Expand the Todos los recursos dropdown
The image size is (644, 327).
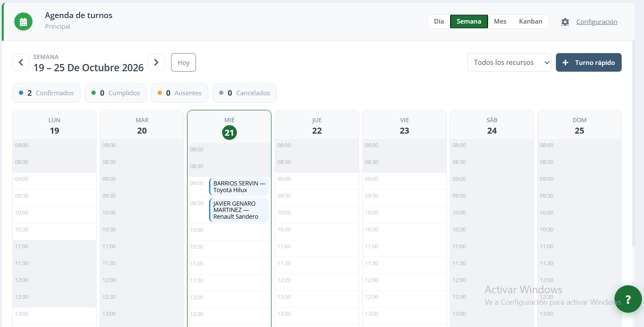pos(509,62)
